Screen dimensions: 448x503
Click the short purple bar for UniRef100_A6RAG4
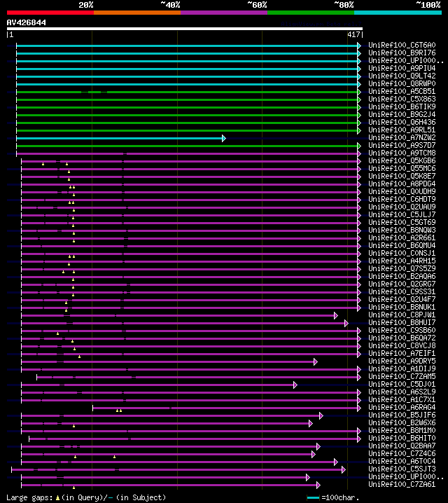click(x=227, y=408)
